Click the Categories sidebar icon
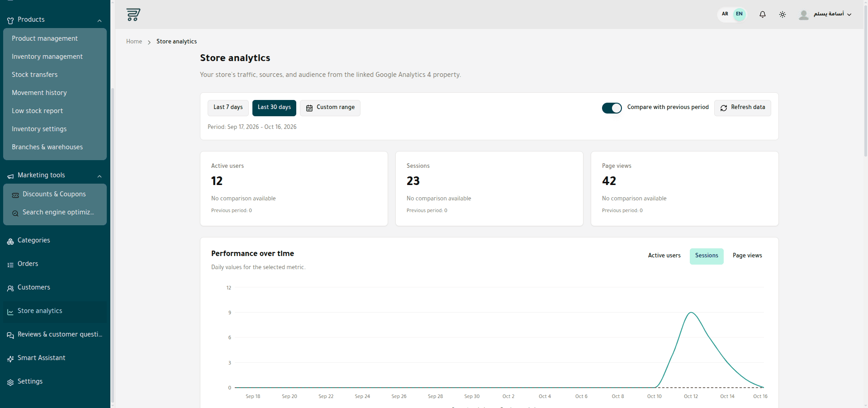 click(x=10, y=241)
